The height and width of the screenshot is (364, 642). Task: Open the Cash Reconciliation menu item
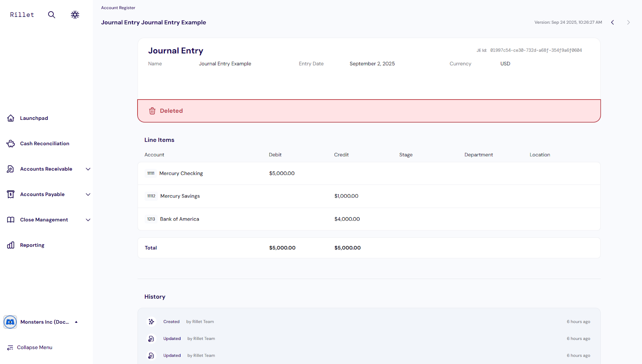(x=45, y=144)
